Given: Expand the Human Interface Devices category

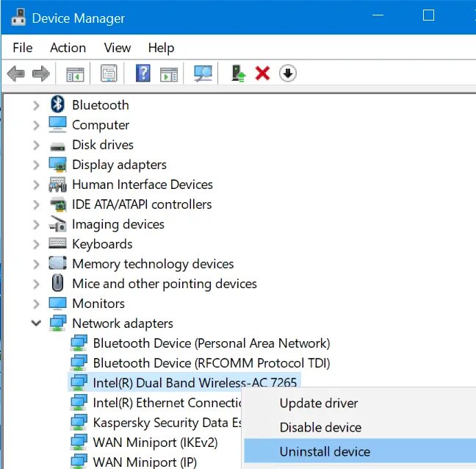Looking at the screenshot, I should [x=36, y=185].
